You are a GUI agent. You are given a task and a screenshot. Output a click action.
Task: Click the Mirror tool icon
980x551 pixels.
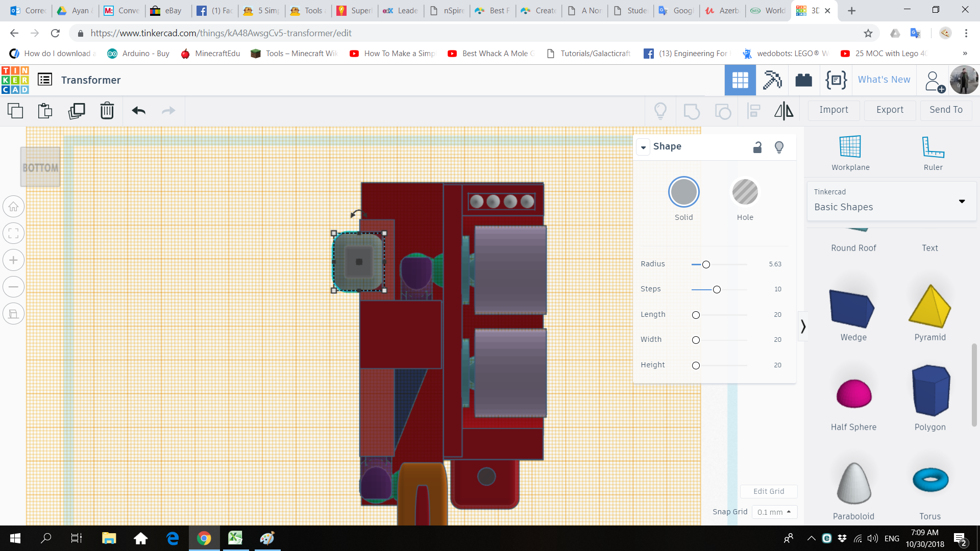tap(783, 111)
